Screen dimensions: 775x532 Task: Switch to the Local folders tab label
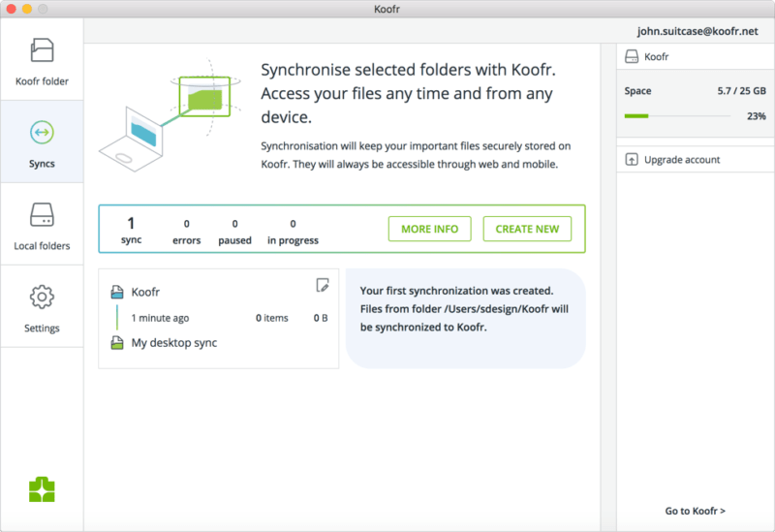[x=42, y=246]
